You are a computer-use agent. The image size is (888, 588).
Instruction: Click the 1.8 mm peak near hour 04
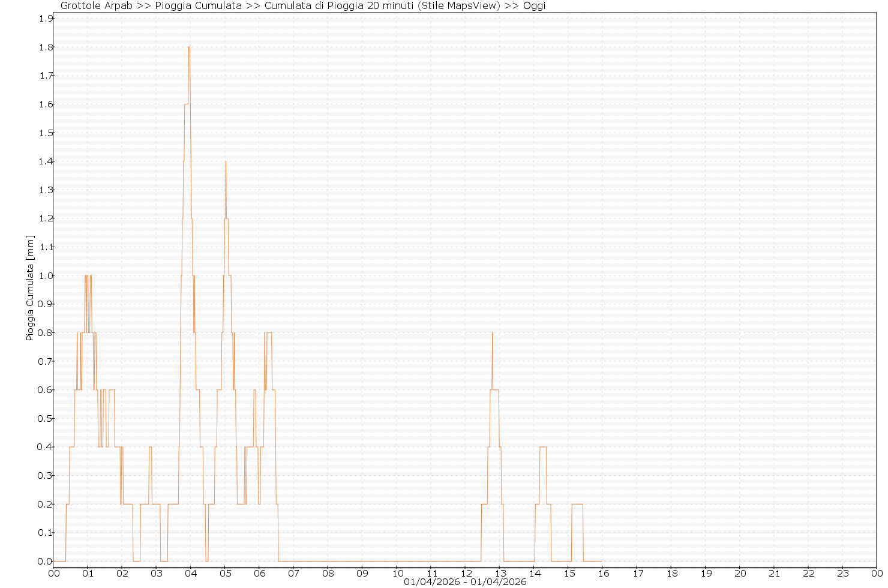pos(189,47)
